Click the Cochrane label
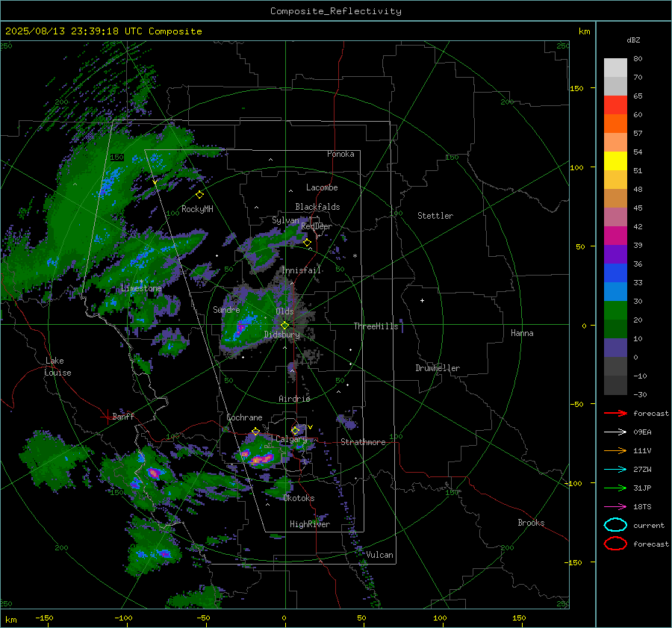Viewport: 672px width, 628px height. (244, 417)
